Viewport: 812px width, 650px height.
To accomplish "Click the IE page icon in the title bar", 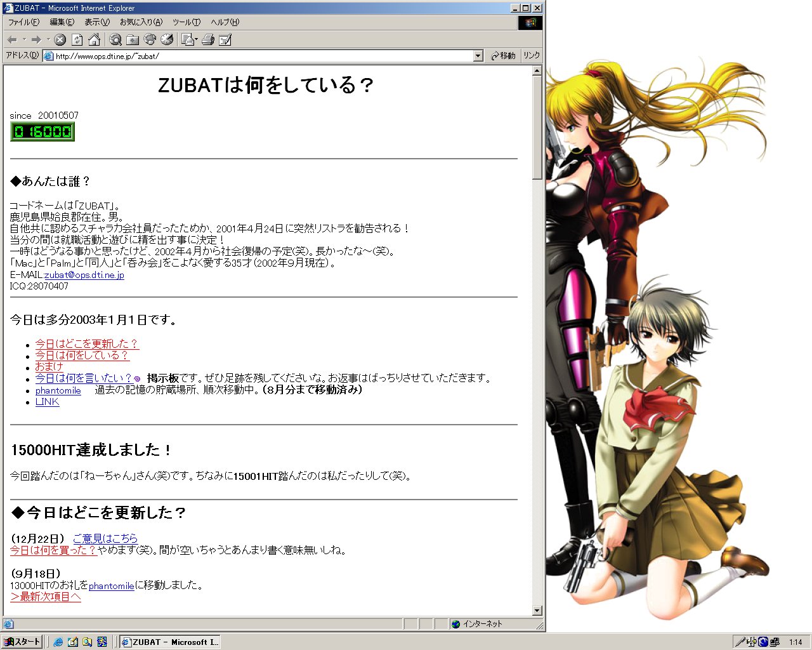I will [x=8, y=8].
